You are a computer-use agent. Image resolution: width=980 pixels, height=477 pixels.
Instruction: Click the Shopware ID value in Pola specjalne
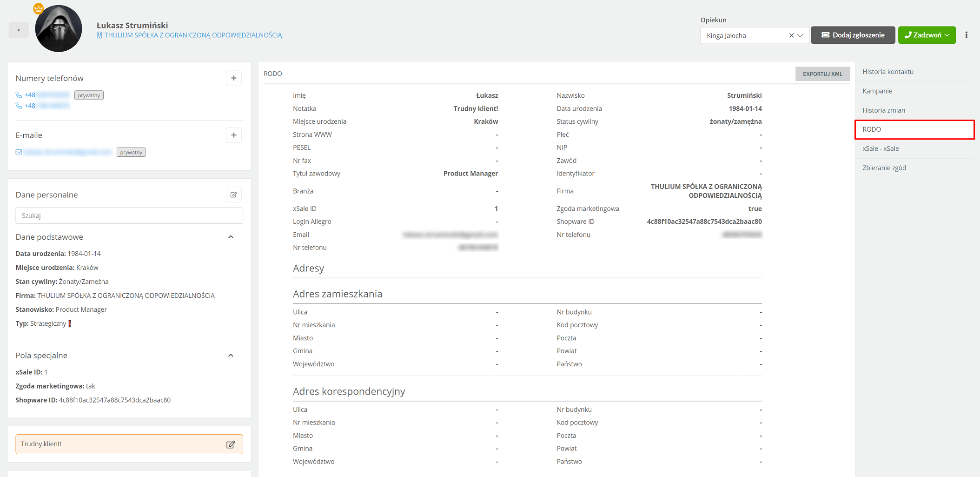click(115, 400)
